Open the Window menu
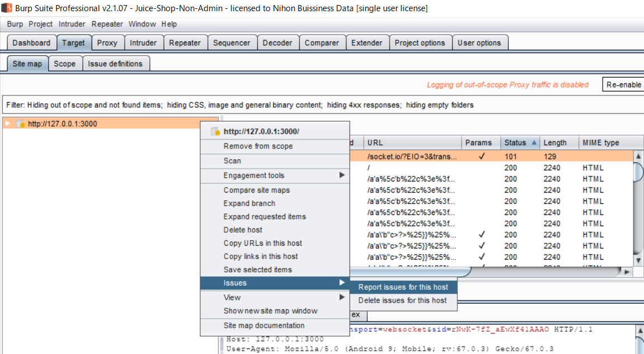Screen dimensions: 644x354 point(142,24)
